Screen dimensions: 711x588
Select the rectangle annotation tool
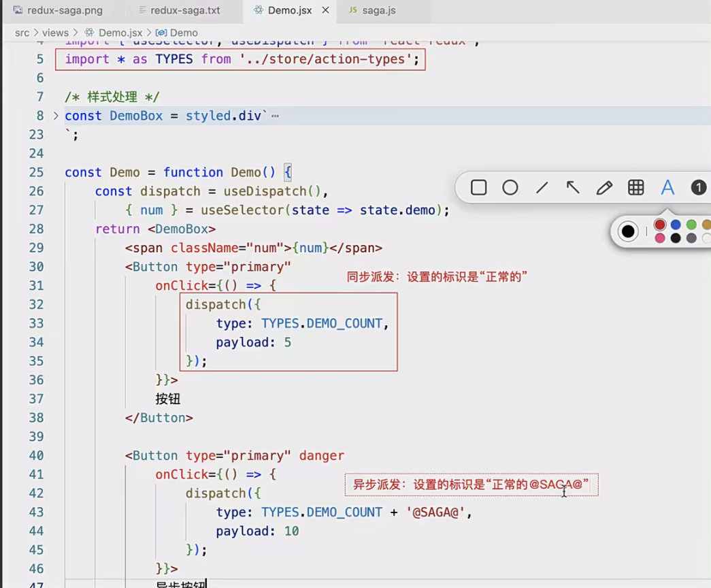(x=478, y=188)
